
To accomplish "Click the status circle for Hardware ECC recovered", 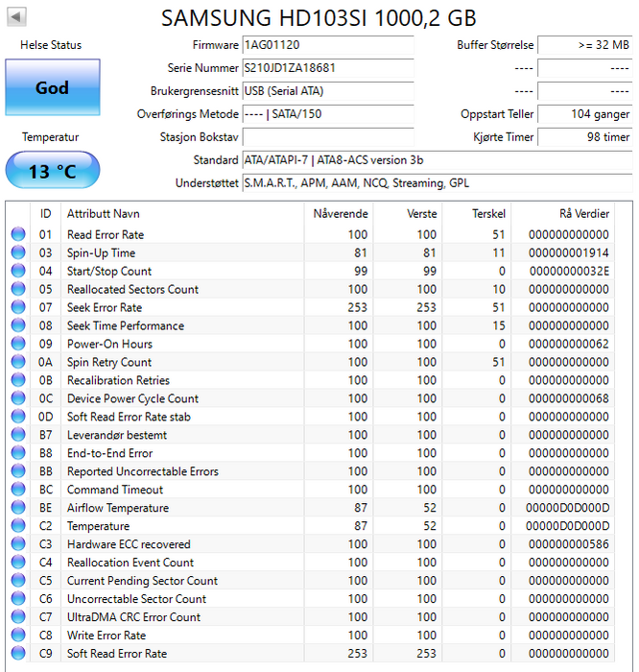I will (x=18, y=544).
